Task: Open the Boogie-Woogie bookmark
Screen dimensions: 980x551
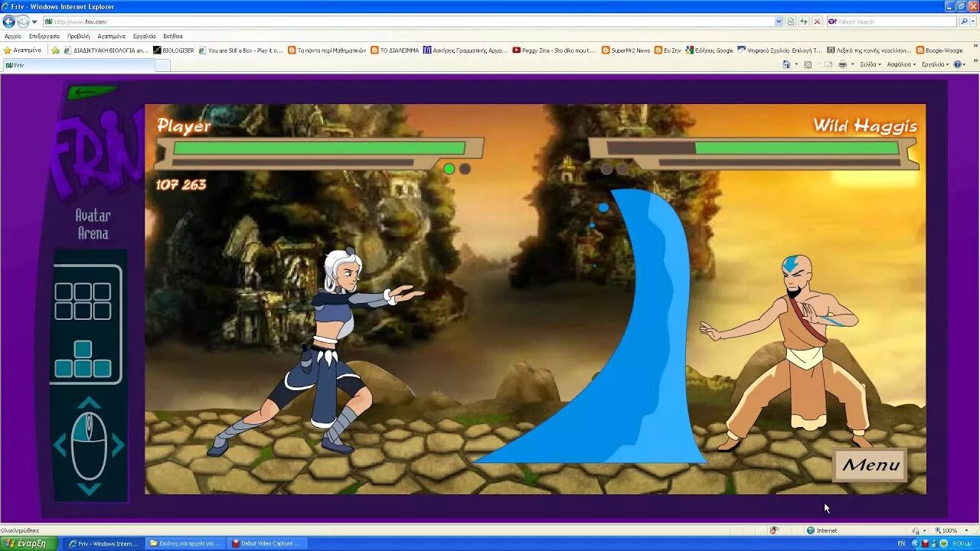Action: 939,51
